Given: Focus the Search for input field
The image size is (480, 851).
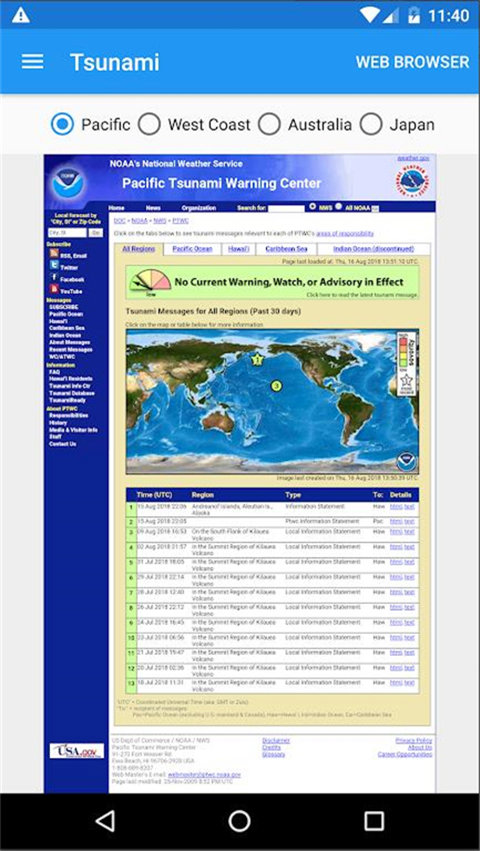Looking at the screenshot, I should 286,208.
